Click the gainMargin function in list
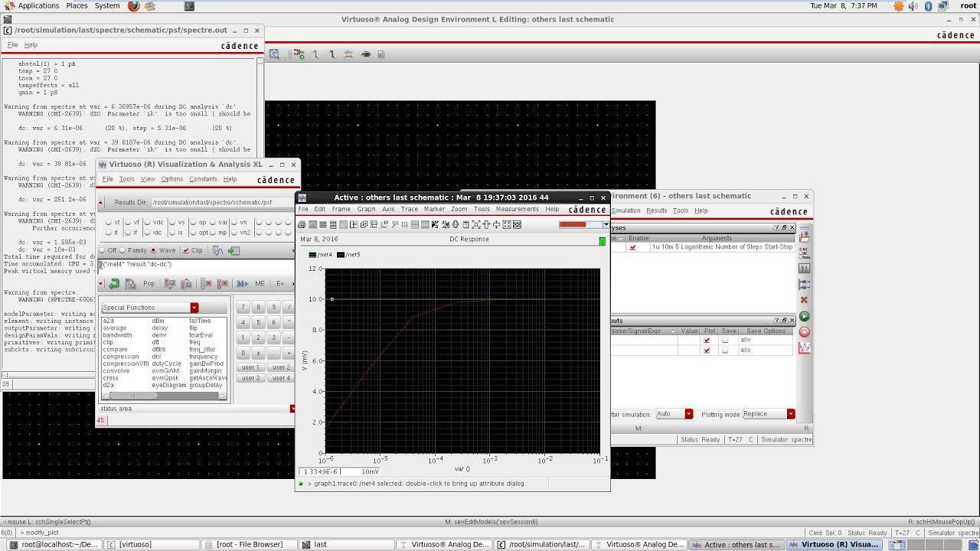980x551 pixels. (x=204, y=370)
